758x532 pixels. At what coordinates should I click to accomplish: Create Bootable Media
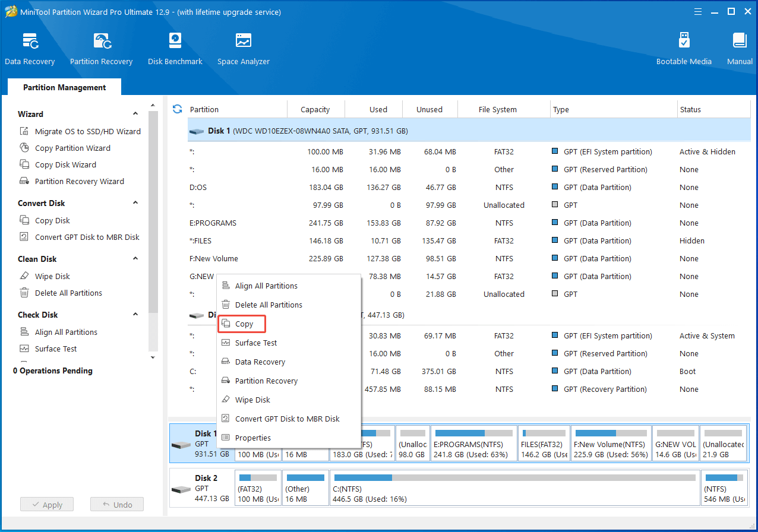684,49
